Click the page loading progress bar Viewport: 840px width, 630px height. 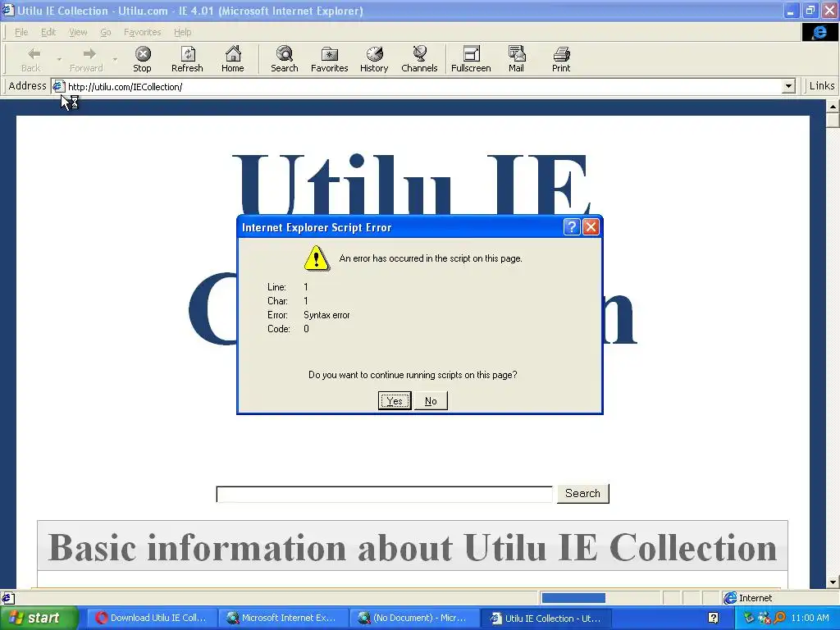point(600,598)
